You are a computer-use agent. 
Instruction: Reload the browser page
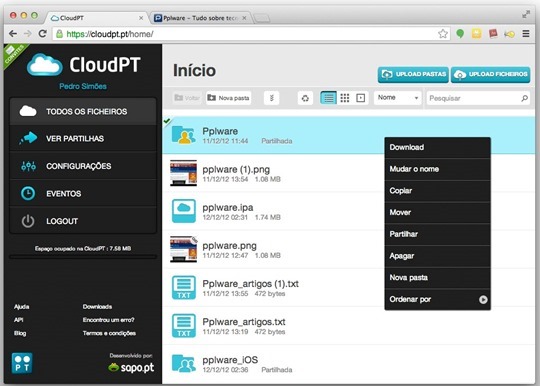click(43, 34)
